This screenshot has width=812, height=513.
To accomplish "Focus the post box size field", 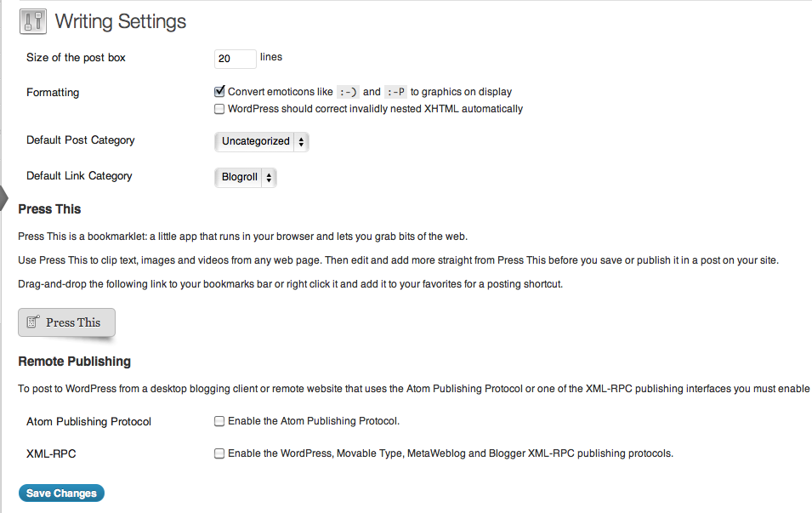I will pyautogui.click(x=236, y=59).
